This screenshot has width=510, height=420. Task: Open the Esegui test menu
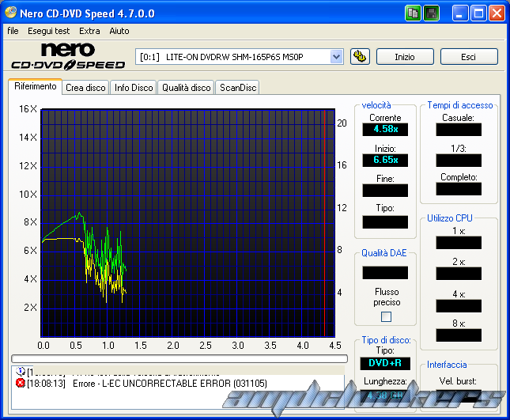[x=48, y=31]
